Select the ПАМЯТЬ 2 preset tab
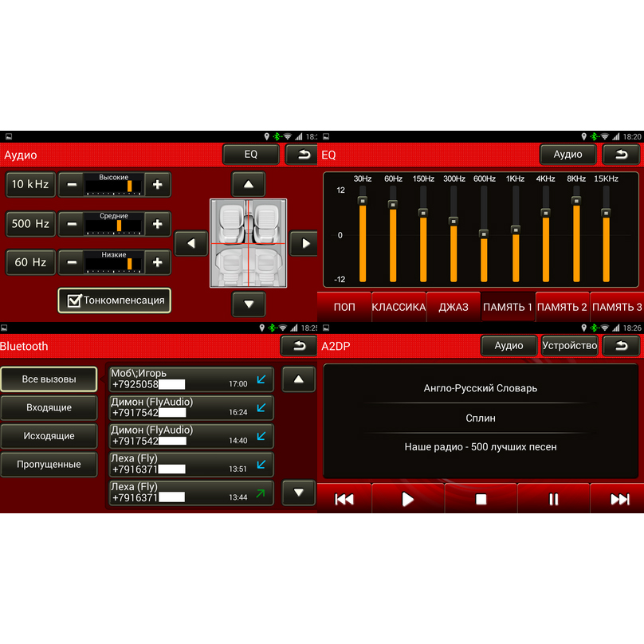This screenshot has width=644, height=644. coord(563,305)
